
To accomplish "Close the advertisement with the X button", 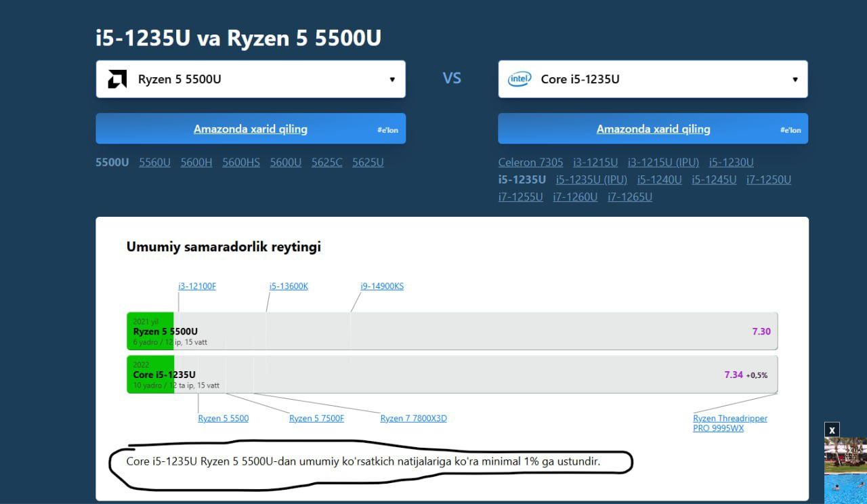I will coord(832,429).
